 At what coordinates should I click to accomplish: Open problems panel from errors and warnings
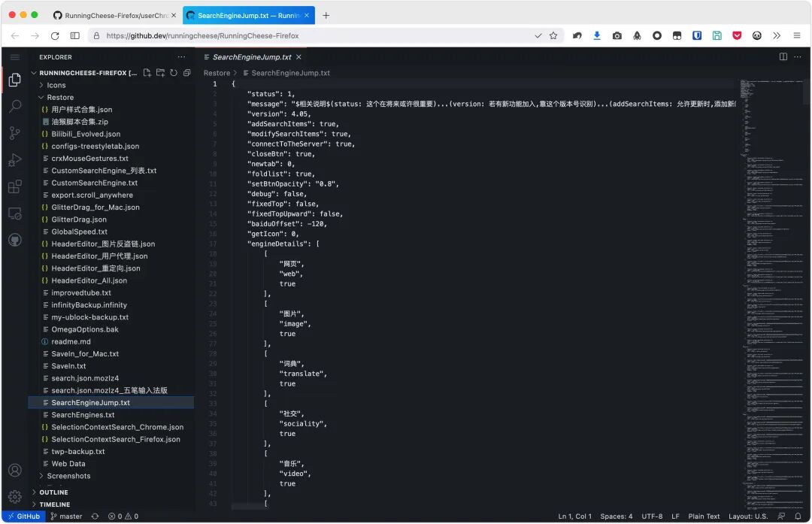[123, 516]
